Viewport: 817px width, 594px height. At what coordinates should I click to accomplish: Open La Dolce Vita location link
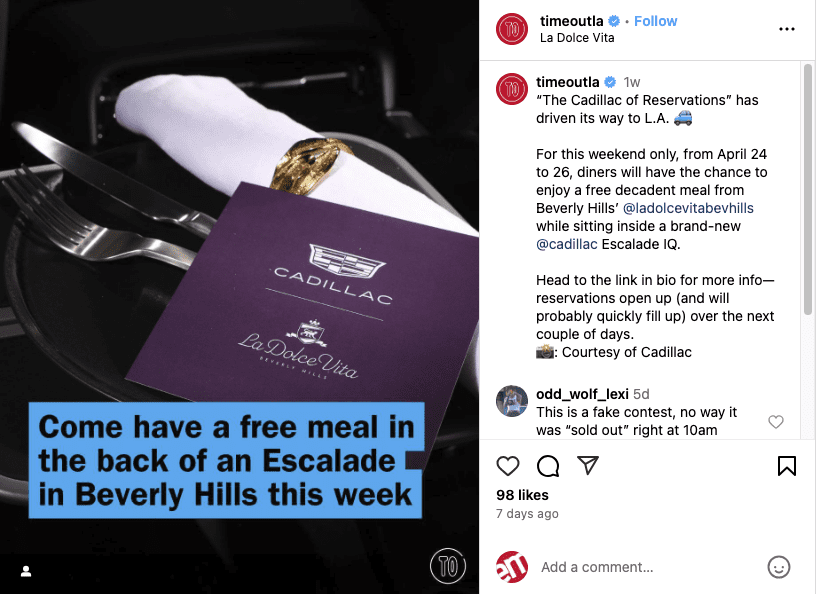pyautogui.click(x=577, y=38)
